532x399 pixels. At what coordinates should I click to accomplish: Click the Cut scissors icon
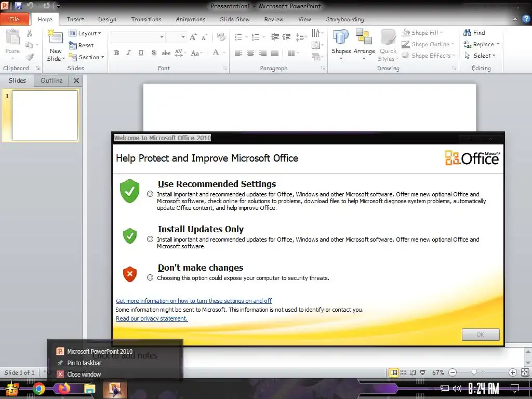[29, 33]
